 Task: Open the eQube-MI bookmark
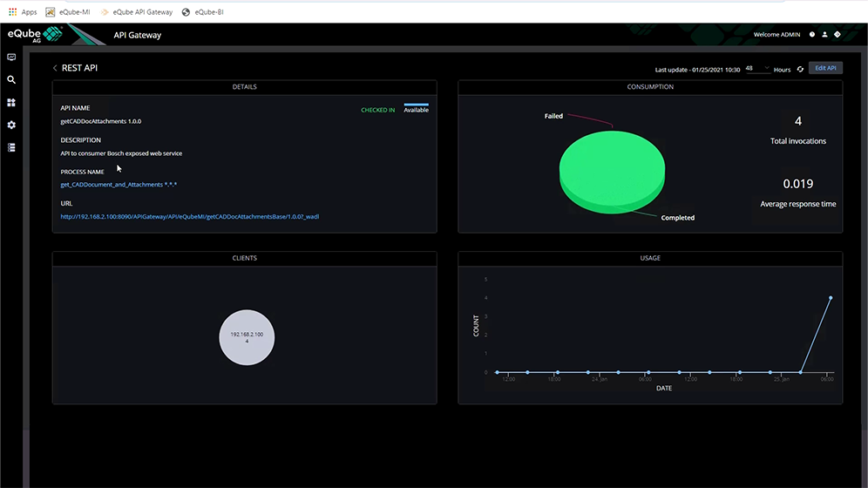pyautogui.click(x=68, y=12)
